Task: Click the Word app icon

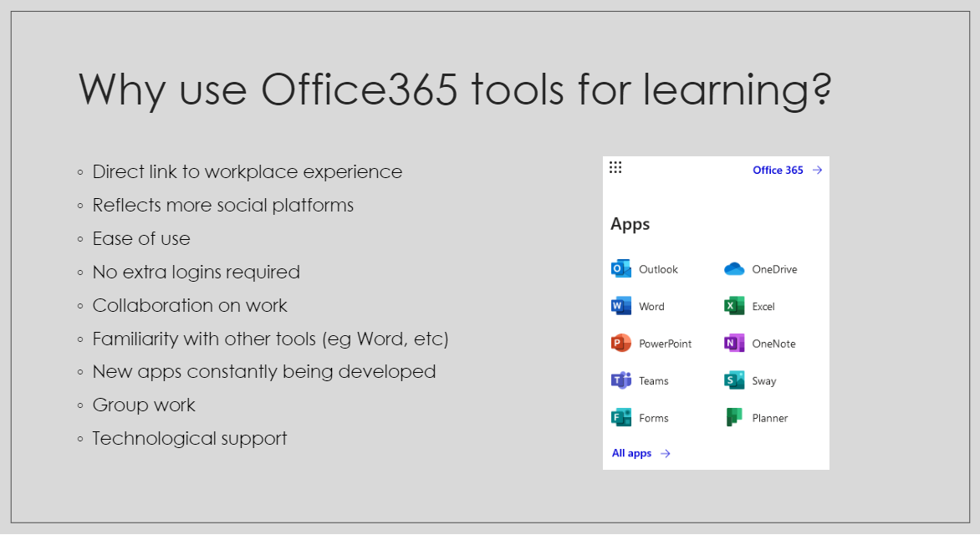Action: point(621,306)
